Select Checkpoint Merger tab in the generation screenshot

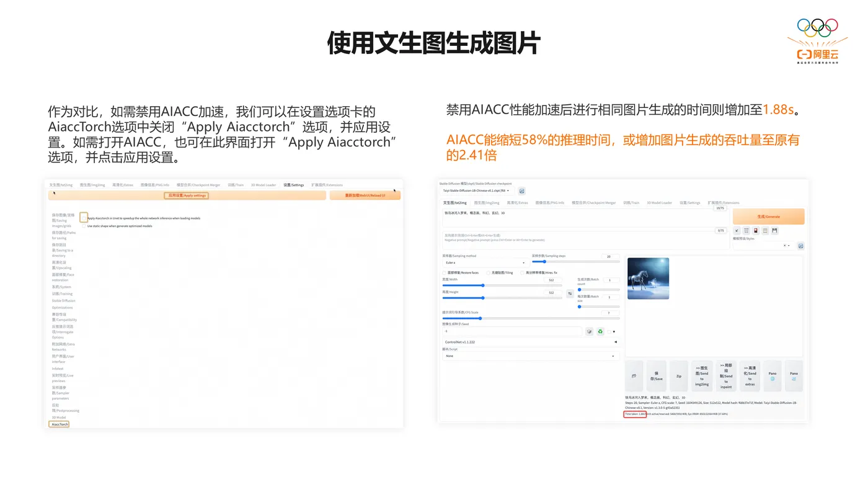[x=593, y=202]
